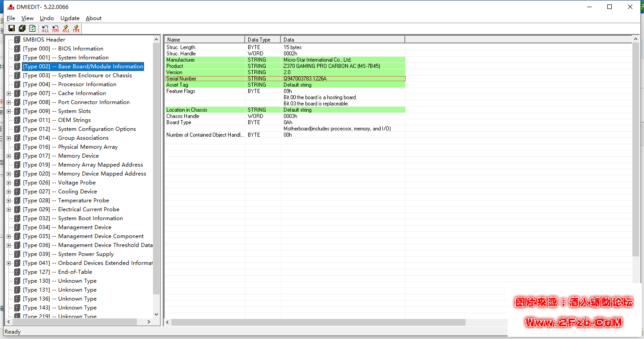Expand the Type 027 Cooling Device node
The height and width of the screenshot is (339, 644).
pos(9,192)
